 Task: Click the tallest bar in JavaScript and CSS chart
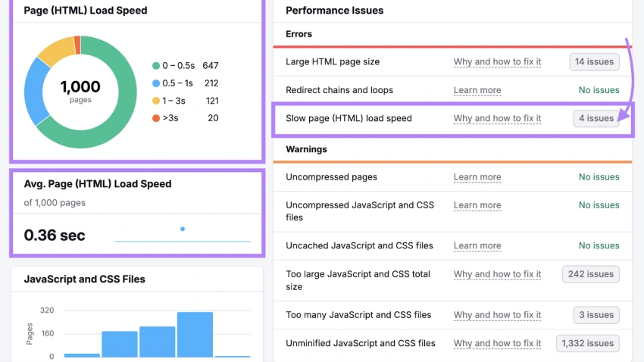(195, 334)
